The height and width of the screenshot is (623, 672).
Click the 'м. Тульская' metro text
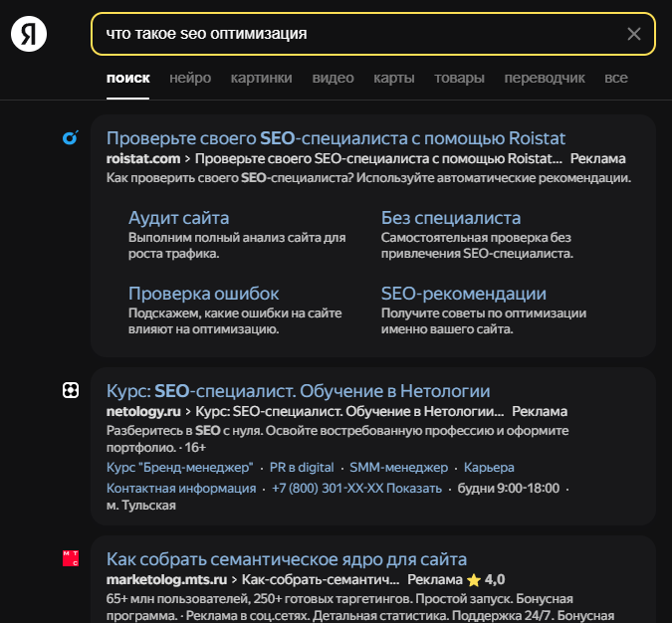pyautogui.click(x=141, y=506)
